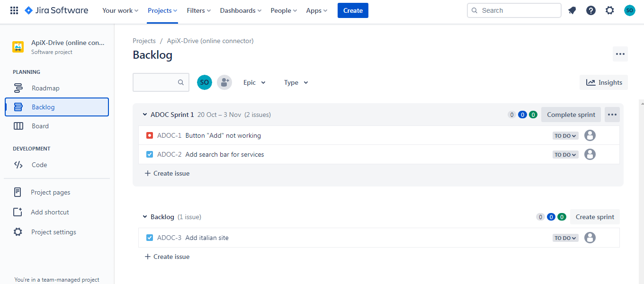Viewport: 644px width, 284px height.
Task: Click the add people icon beside SO avatar
Action: tap(224, 82)
